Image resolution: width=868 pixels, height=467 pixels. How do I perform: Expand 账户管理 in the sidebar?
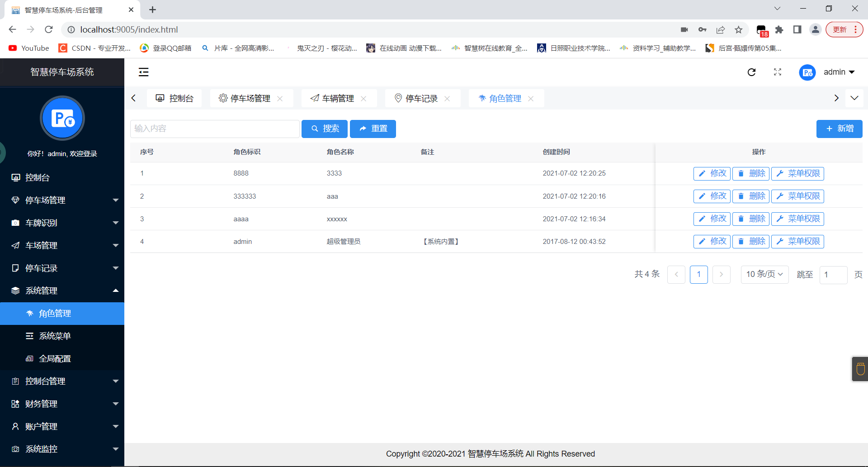tap(62, 427)
